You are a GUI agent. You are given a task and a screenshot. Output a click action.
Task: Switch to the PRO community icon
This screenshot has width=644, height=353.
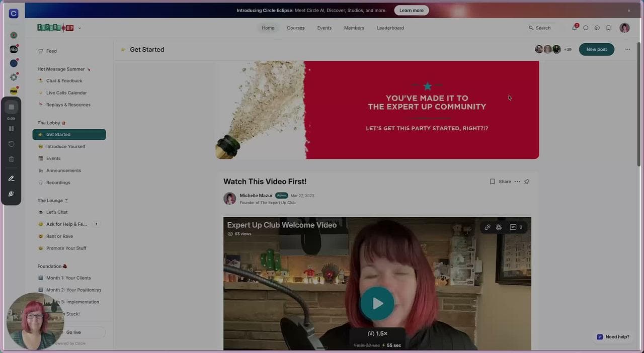coord(14,49)
